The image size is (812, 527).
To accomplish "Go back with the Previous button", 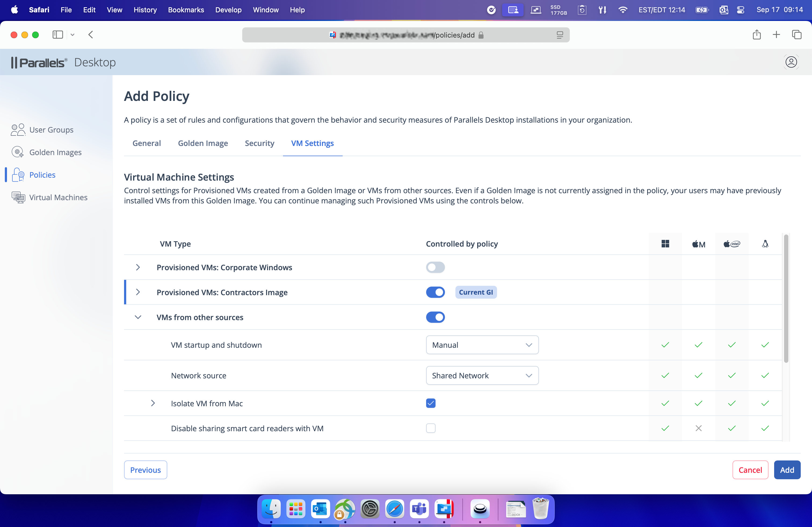I will pos(145,470).
